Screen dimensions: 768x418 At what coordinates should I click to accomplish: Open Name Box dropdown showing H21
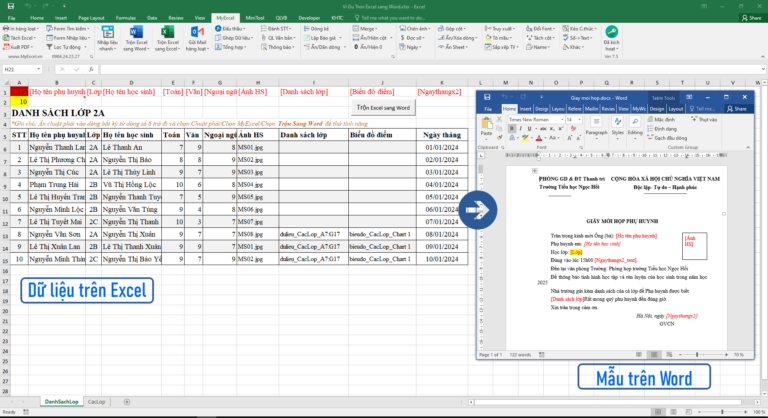[x=38, y=70]
